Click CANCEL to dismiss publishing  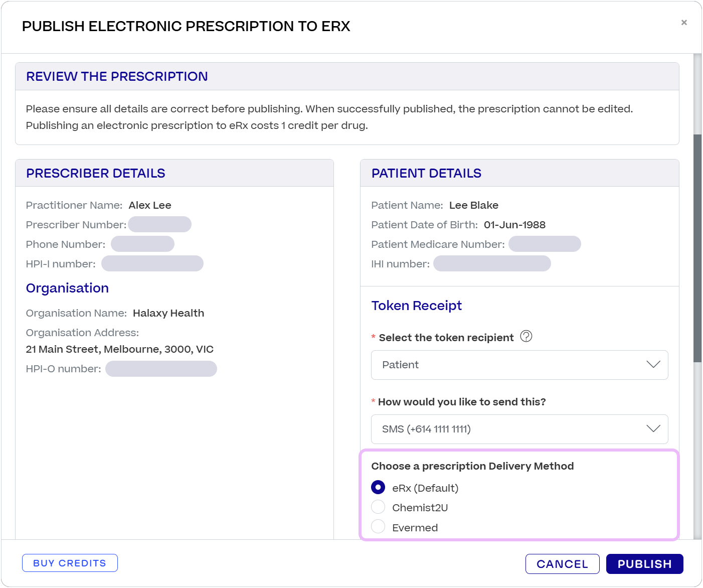coord(562,563)
